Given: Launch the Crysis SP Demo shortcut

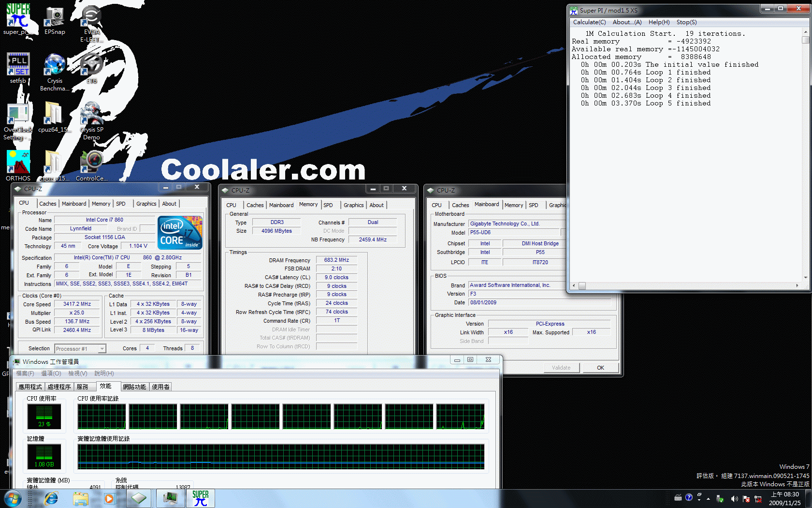Looking at the screenshot, I should (x=91, y=121).
